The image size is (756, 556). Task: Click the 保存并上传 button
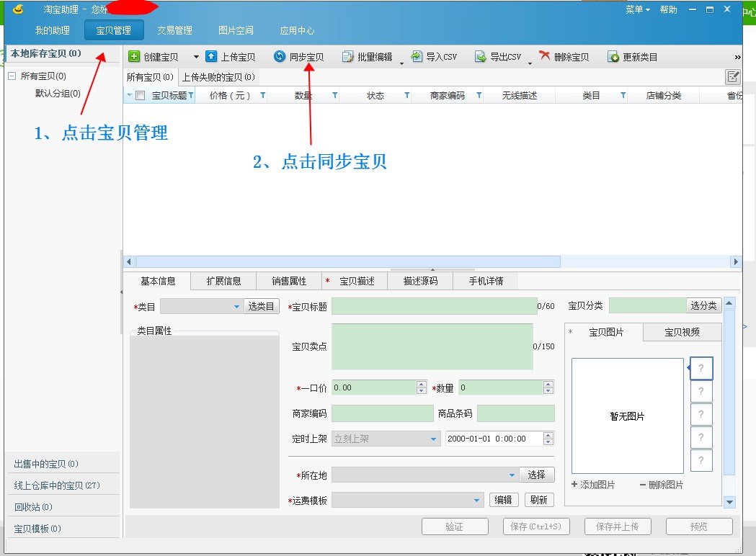point(617,526)
